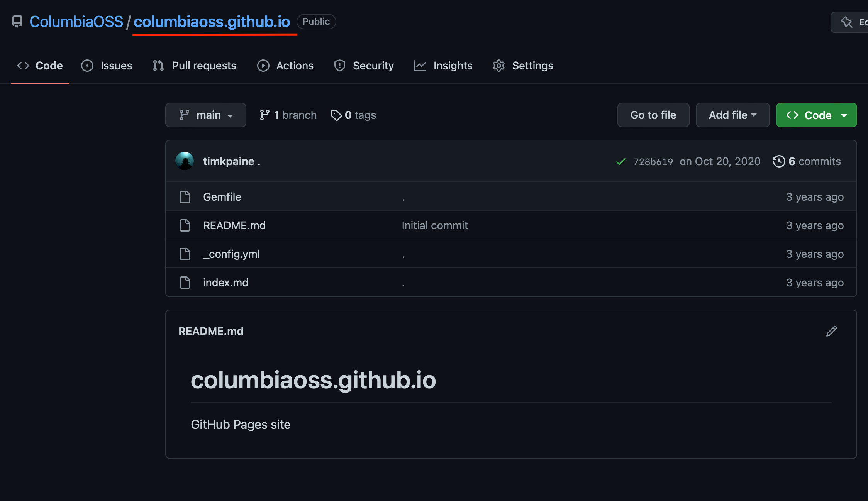Viewport: 868px width, 501px height.
Task: Click the file icon next to index.md
Action: [185, 283]
